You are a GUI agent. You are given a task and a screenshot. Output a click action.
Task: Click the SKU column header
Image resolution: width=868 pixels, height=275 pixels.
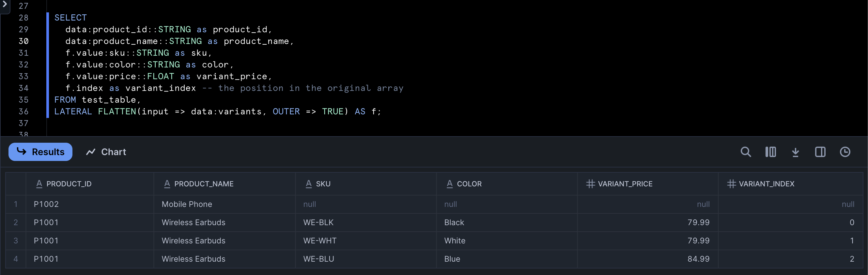[x=323, y=184]
